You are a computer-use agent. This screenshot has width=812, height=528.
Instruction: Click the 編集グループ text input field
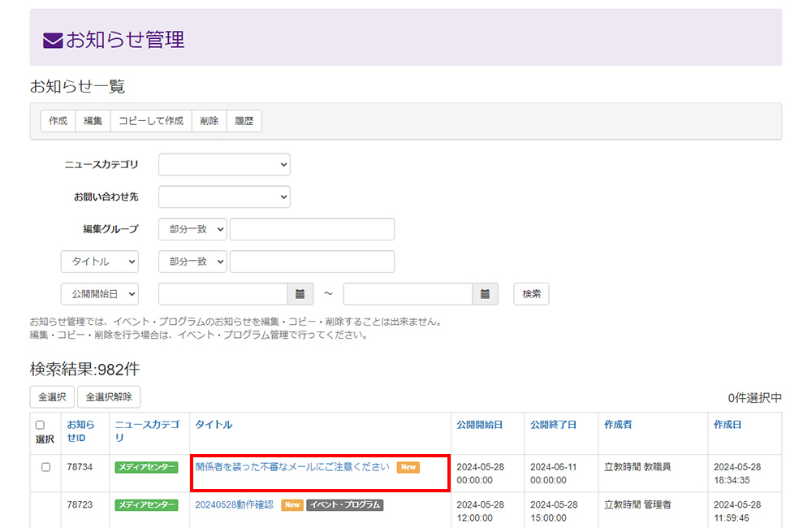(312, 229)
